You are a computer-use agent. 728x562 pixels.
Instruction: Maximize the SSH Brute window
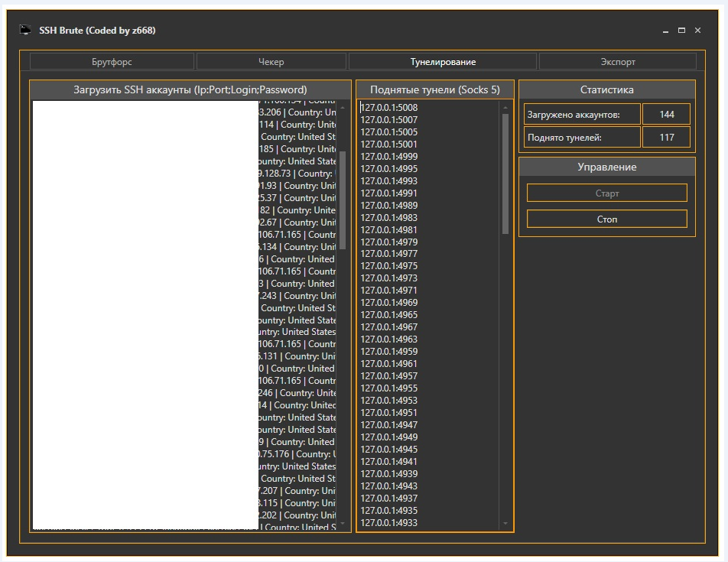(x=681, y=31)
